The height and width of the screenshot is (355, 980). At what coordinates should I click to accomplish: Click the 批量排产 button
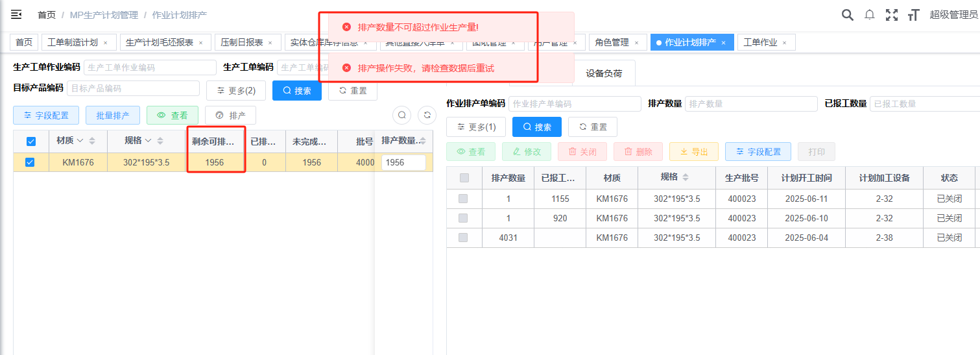point(113,116)
